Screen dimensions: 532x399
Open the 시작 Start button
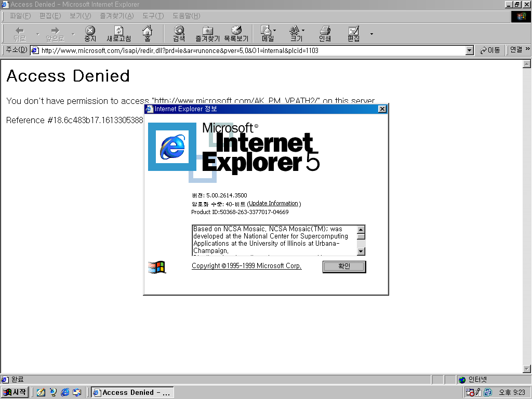tap(15, 392)
